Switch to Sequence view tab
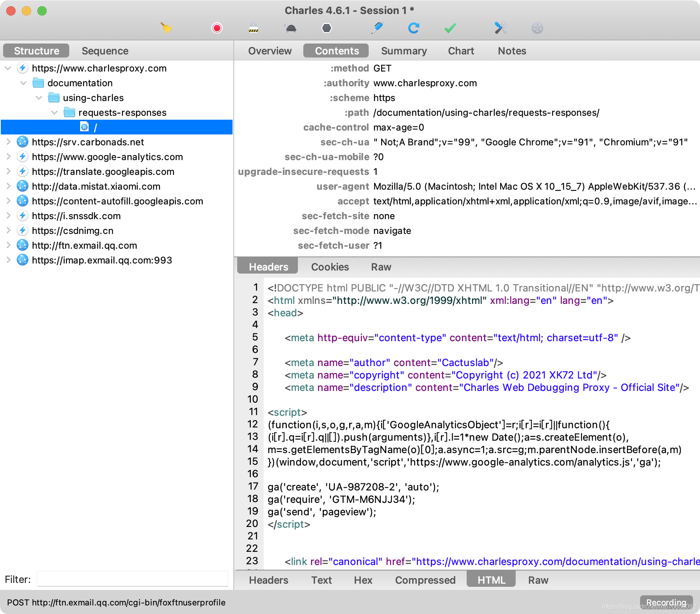Image resolution: width=700 pixels, height=614 pixels. coord(105,51)
